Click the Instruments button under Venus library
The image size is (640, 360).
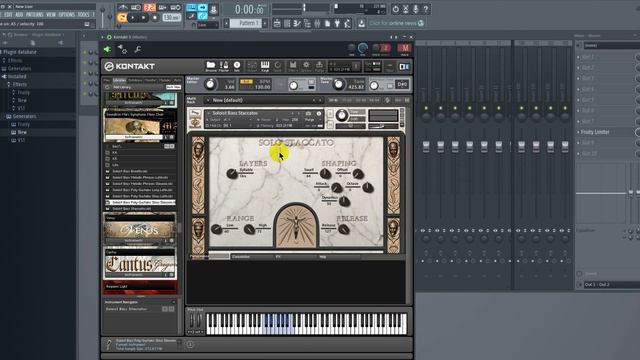click(134, 241)
